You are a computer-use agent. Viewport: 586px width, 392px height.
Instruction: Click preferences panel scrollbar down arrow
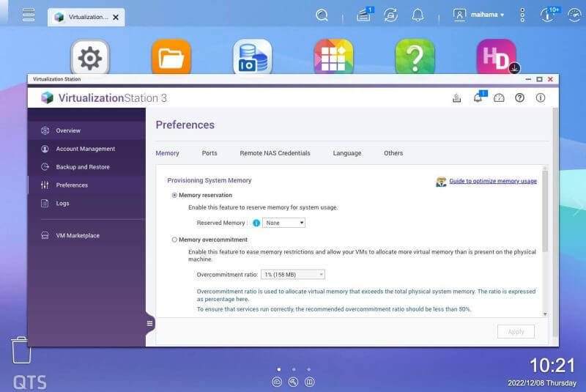tap(545, 314)
